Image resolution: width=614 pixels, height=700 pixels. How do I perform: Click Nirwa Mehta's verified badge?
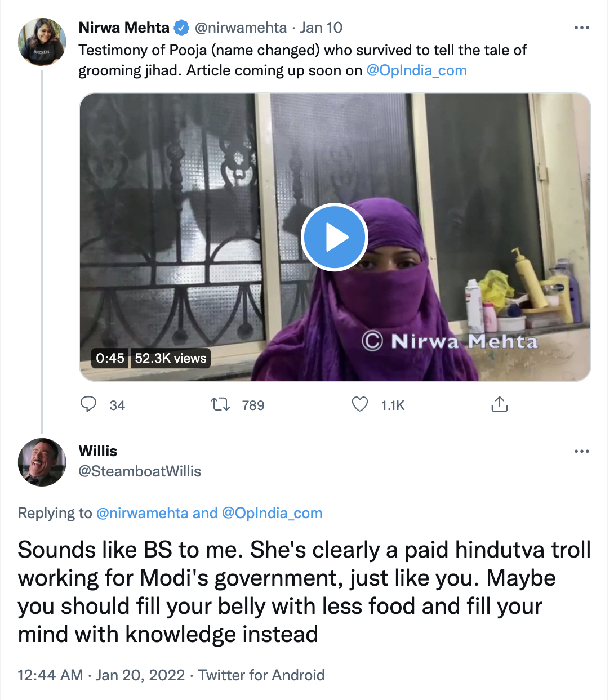click(x=181, y=28)
